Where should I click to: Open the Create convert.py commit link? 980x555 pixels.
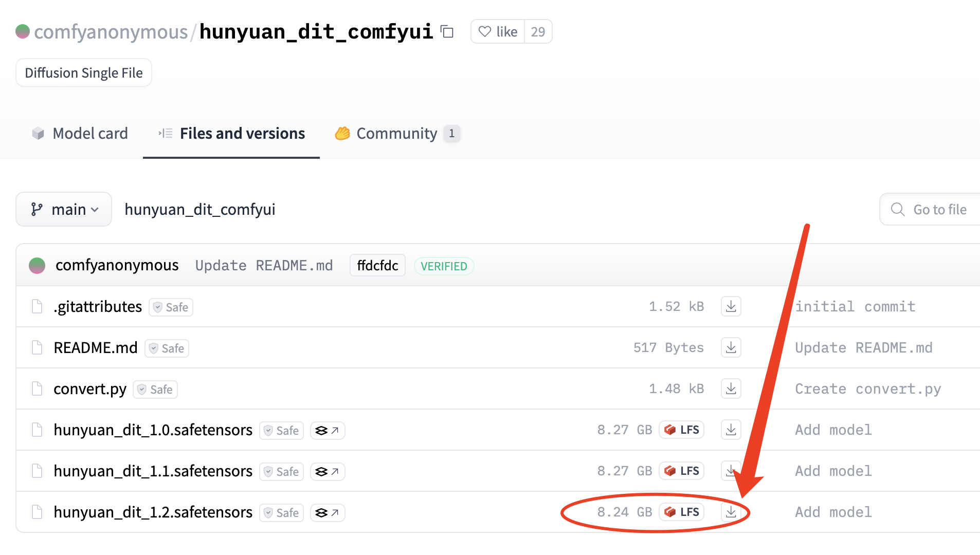[x=868, y=389]
